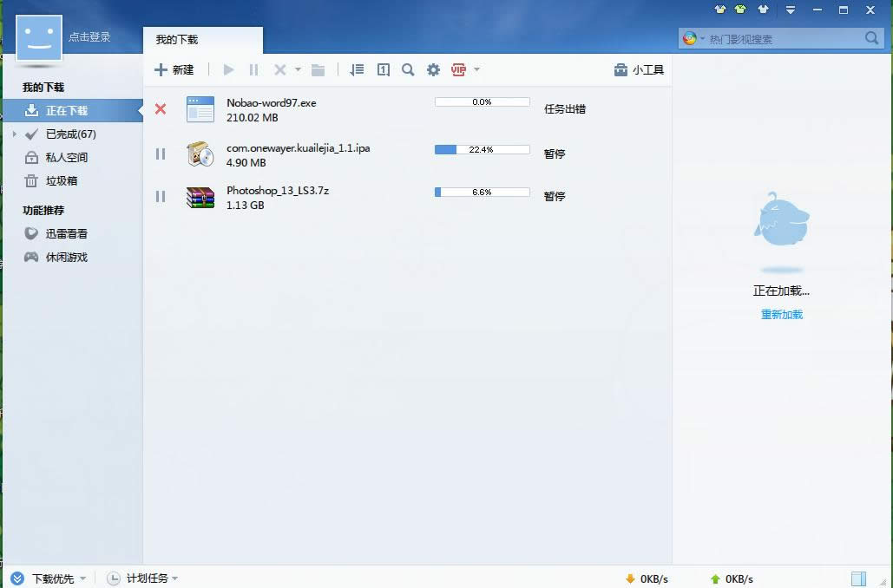Click the 新建 new task button
Screen dimensions: 893x588
click(x=174, y=69)
